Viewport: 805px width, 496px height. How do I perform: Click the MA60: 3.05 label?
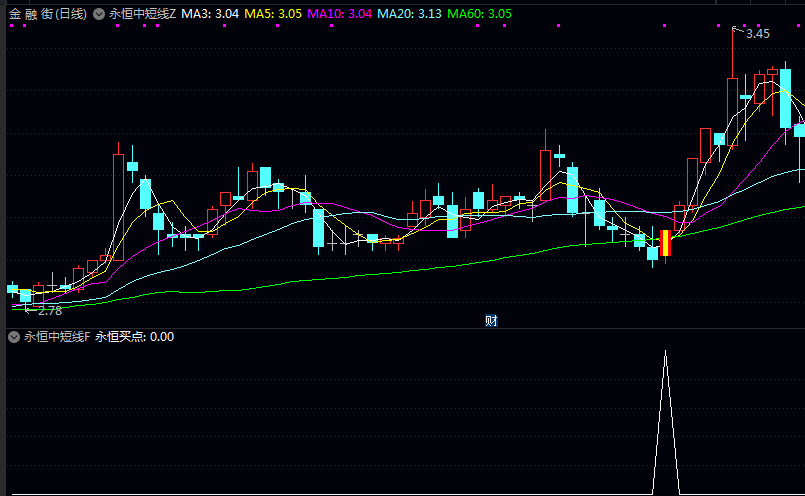[480, 14]
